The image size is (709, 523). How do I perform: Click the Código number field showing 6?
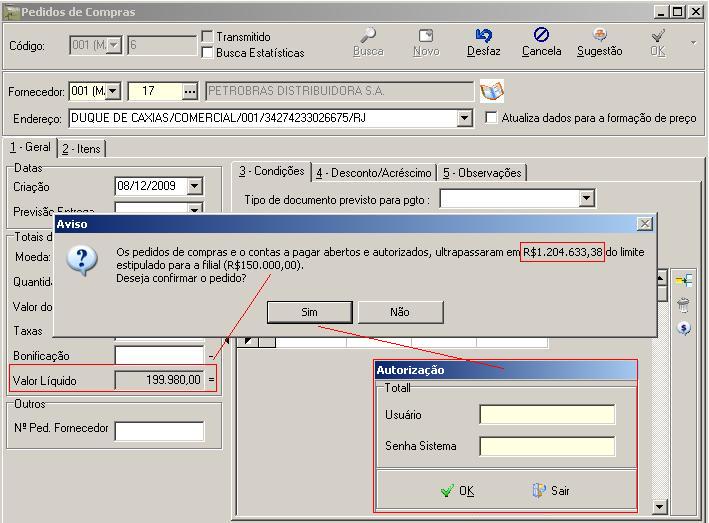point(162,45)
